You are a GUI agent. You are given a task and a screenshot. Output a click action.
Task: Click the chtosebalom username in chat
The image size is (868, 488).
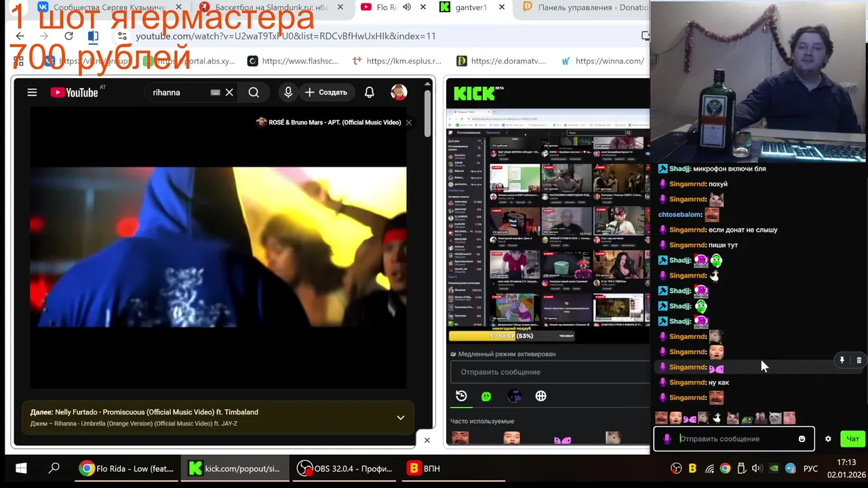click(679, 214)
